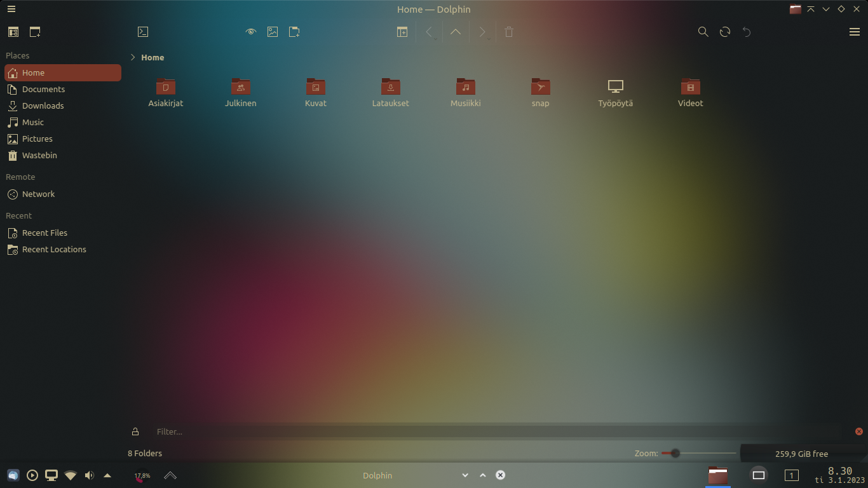Screen dimensions: 868x488
Task: Select the Työpöytä desktop folder
Action: (x=616, y=93)
